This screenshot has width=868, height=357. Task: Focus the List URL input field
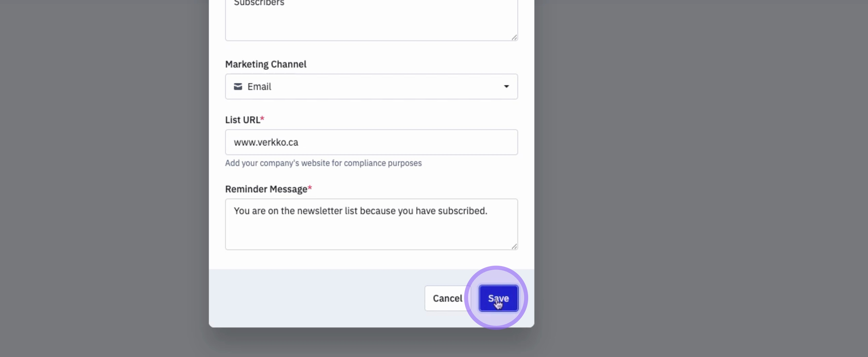tap(371, 142)
